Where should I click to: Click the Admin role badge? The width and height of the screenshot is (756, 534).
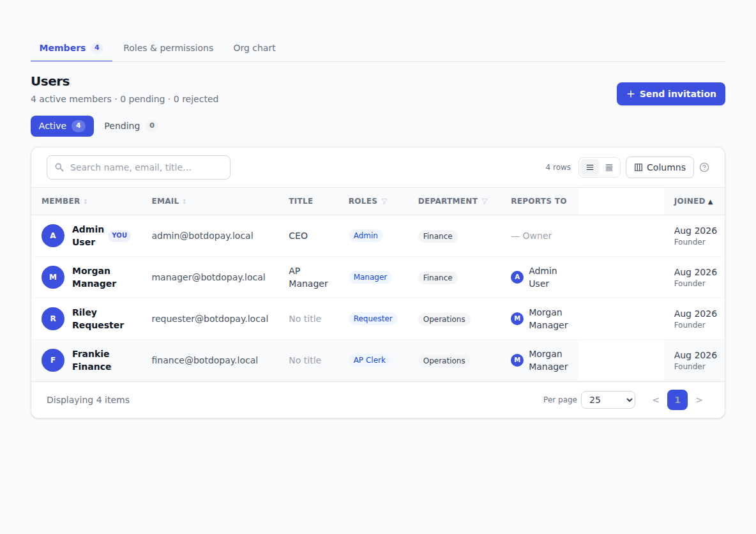click(365, 236)
